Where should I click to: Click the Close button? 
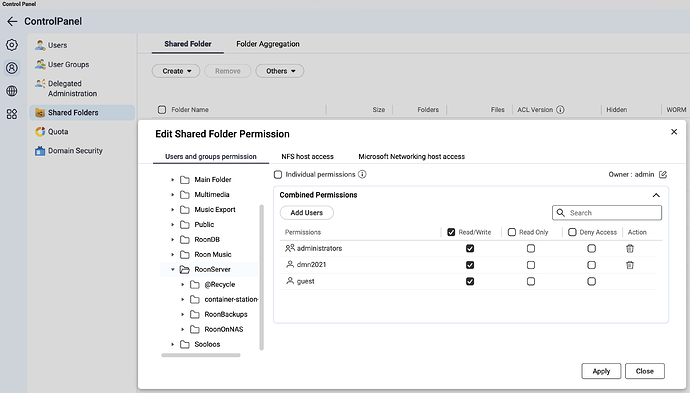645,371
